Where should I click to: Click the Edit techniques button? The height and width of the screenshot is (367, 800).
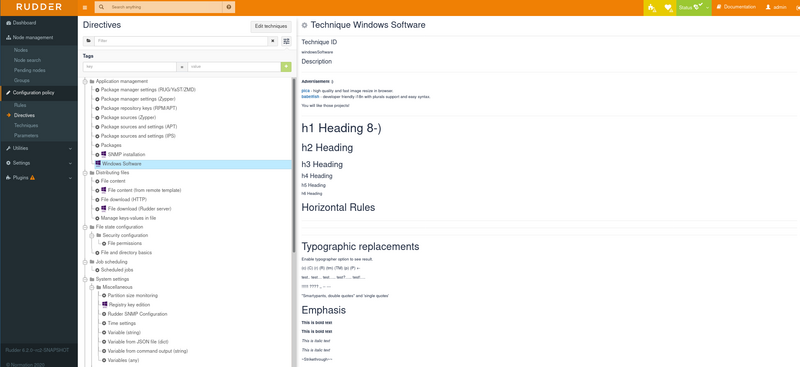(x=271, y=27)
